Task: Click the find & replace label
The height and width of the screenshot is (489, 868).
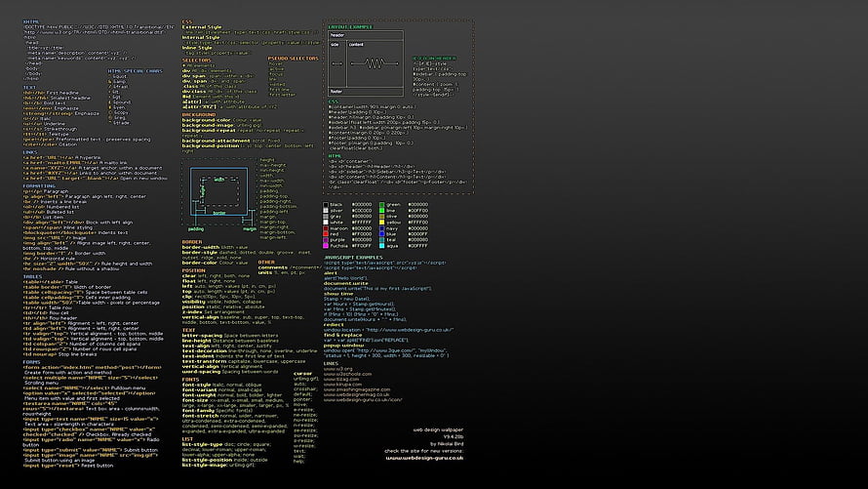Action: [x=342, y=335]
